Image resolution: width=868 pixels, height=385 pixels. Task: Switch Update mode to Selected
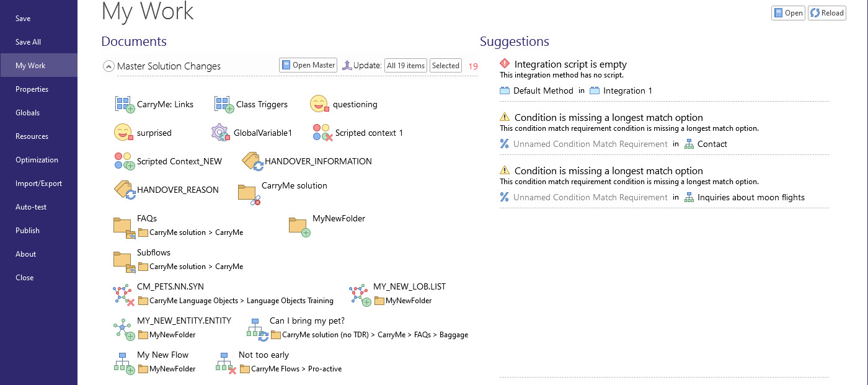[x=445, y=65]
